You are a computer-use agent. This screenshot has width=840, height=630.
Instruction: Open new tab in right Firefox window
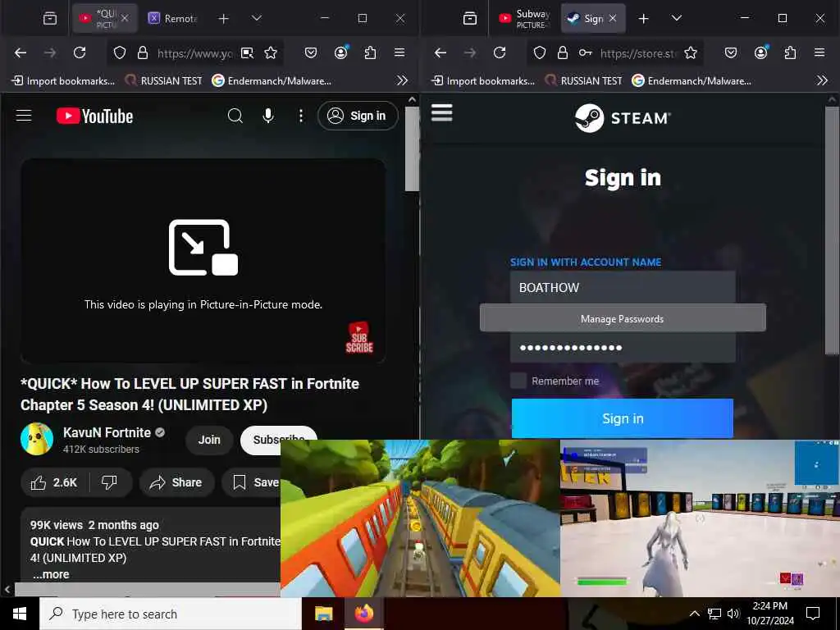643,19
